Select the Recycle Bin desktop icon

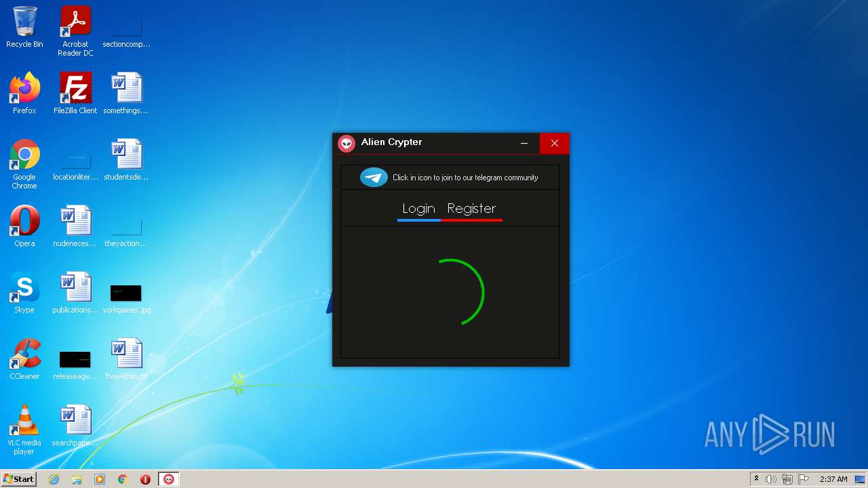click(24, 28)
